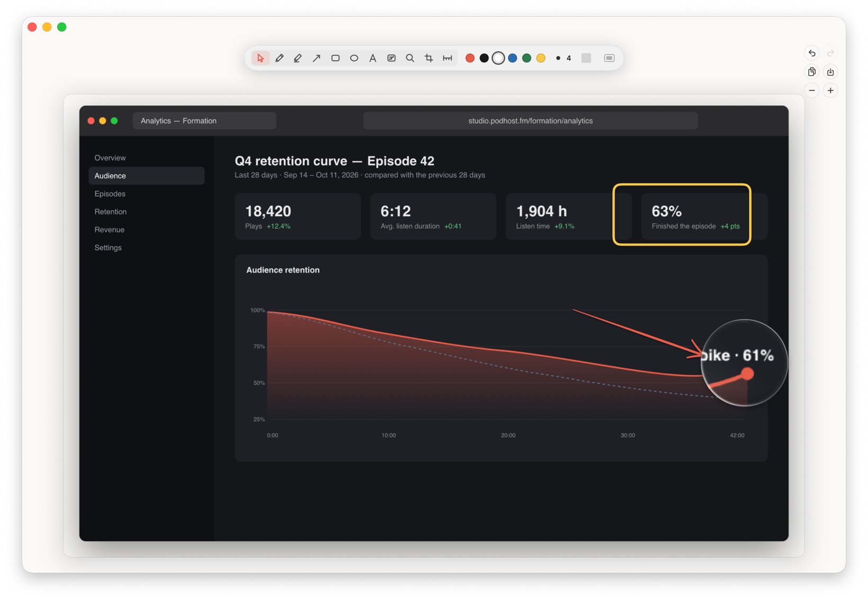Pick the highlighter marker tool
Screen dimensions: 868x600
298,58
